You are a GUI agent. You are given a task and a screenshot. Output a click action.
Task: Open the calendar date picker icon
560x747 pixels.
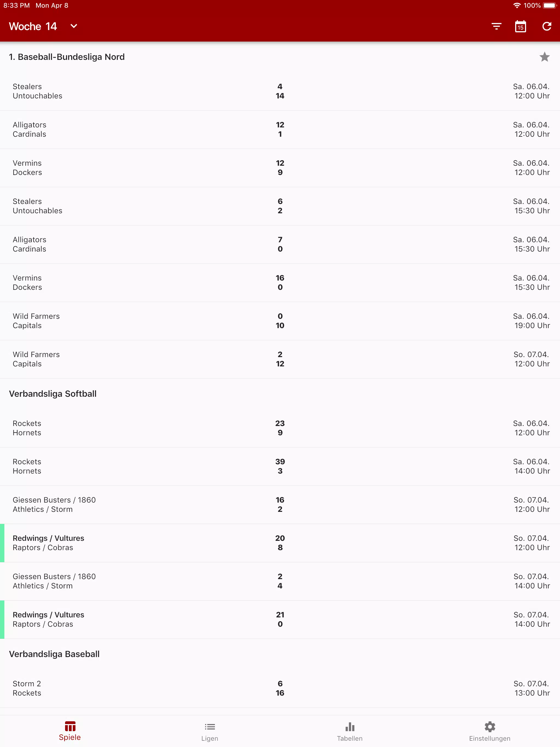(520, 26)
